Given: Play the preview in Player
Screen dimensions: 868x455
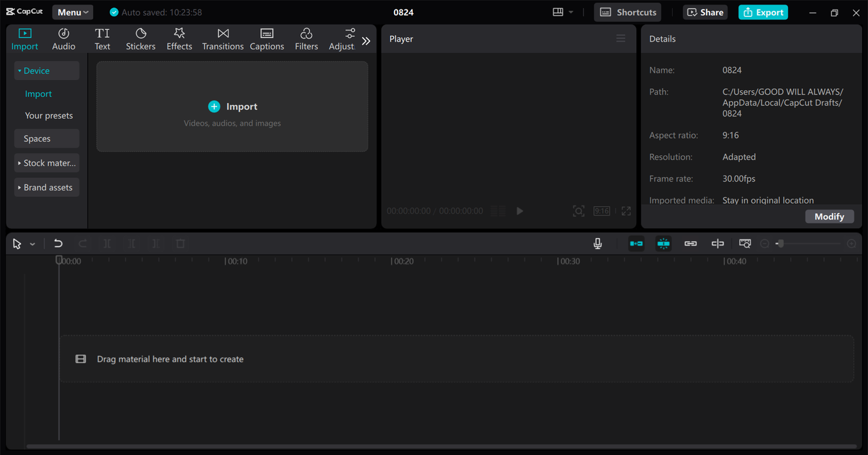Looking at the screenshot, I should coord(519,211).
